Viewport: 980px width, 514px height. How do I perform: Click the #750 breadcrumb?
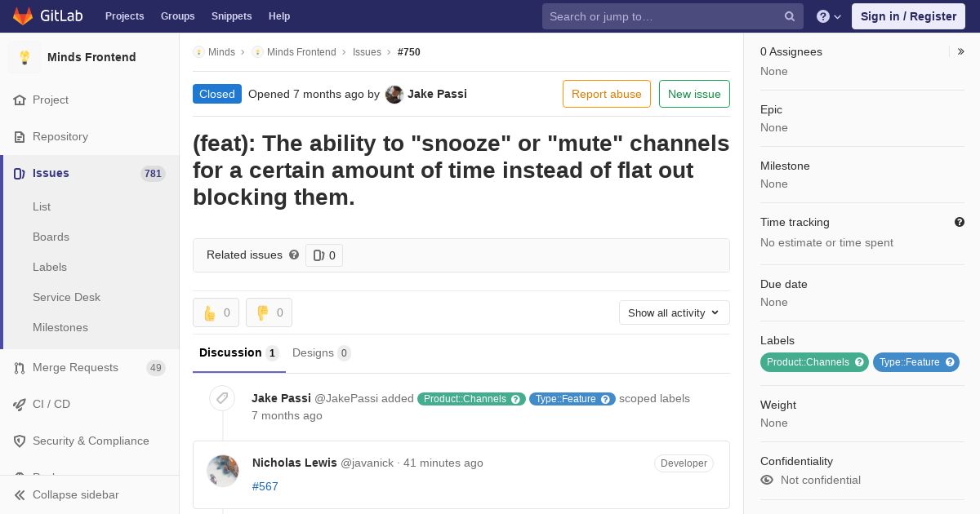click(409, 51)
